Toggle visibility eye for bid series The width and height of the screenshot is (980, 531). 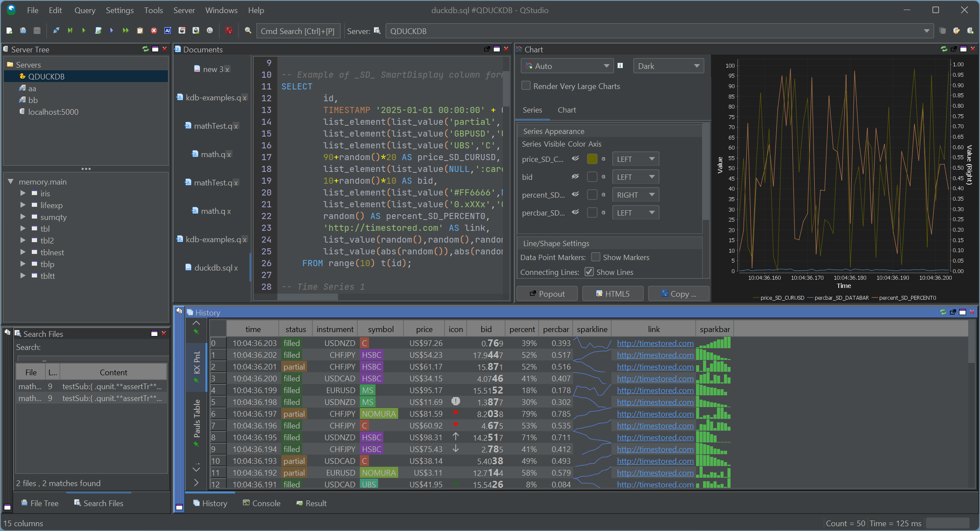pyautogui.click(x=575, y=177)
